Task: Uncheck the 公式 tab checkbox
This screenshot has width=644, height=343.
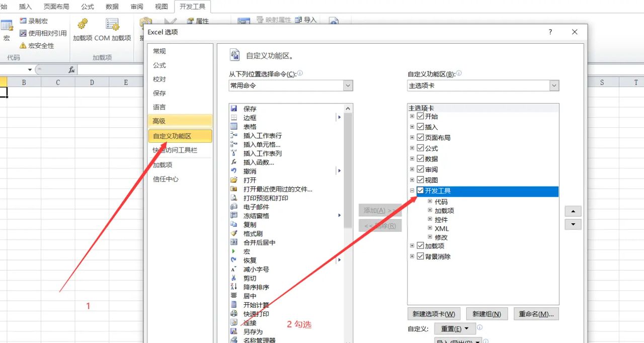Action: click(x=421, y=148)
